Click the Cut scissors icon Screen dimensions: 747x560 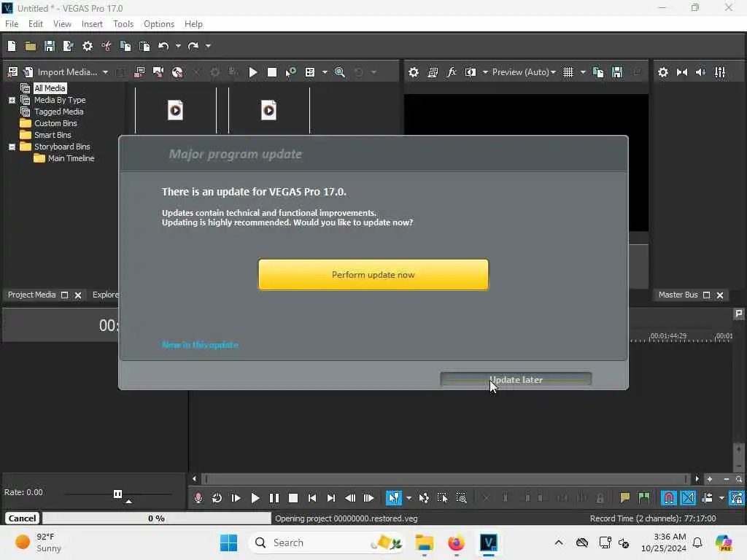coord(107,46)
